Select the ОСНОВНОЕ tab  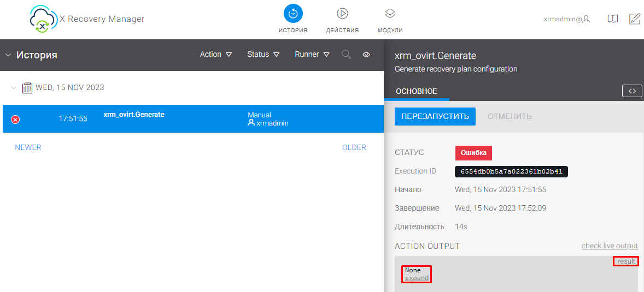pyautogui.click(x=417, y=91)
